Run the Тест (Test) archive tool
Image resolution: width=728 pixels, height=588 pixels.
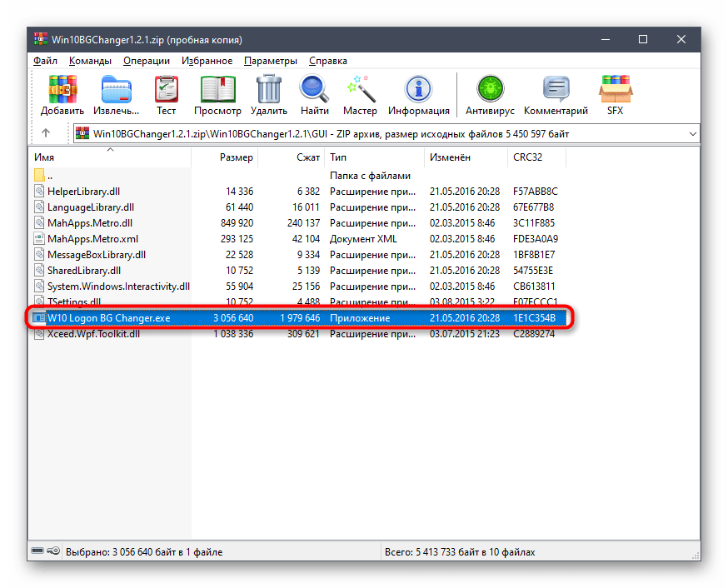167,96
